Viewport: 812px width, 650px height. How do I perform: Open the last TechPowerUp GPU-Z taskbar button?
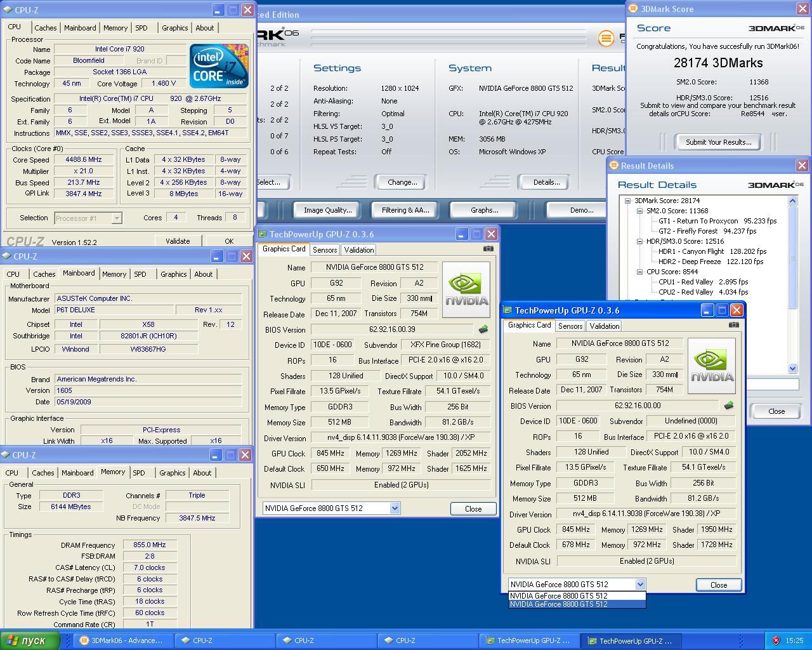632,640
